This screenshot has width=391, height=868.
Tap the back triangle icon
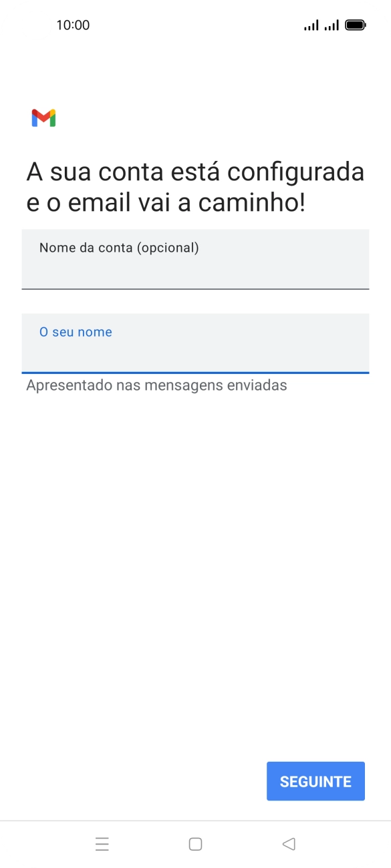288,843
